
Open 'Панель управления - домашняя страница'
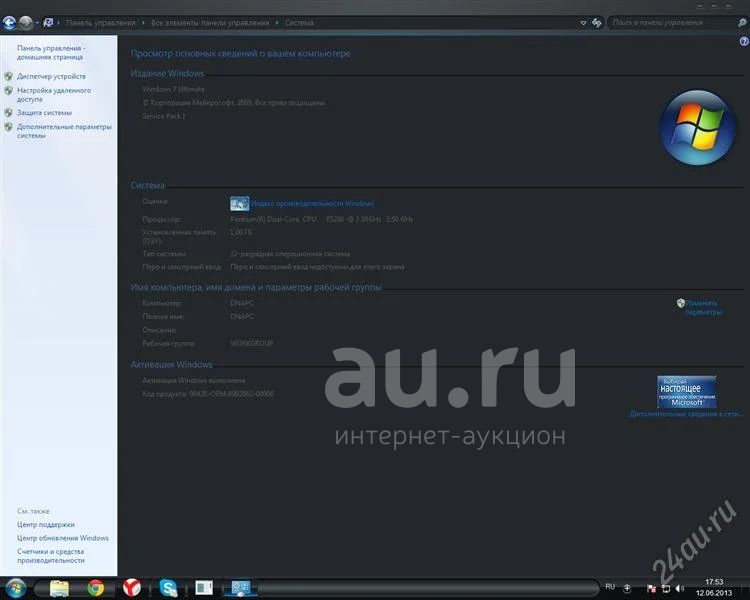[51, 53]
